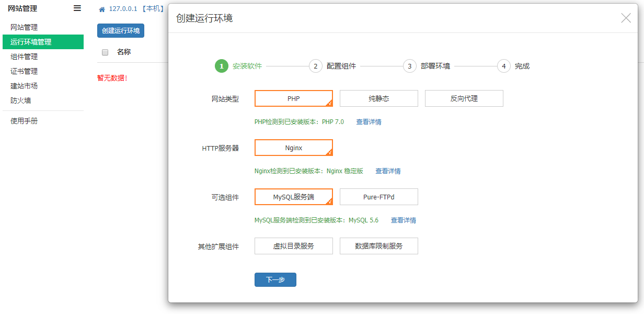Click the 创建运行环境 button
Image resolution: width=644 pixels, height=314 pixels.
pyautogui.click(x=121, y=30)
